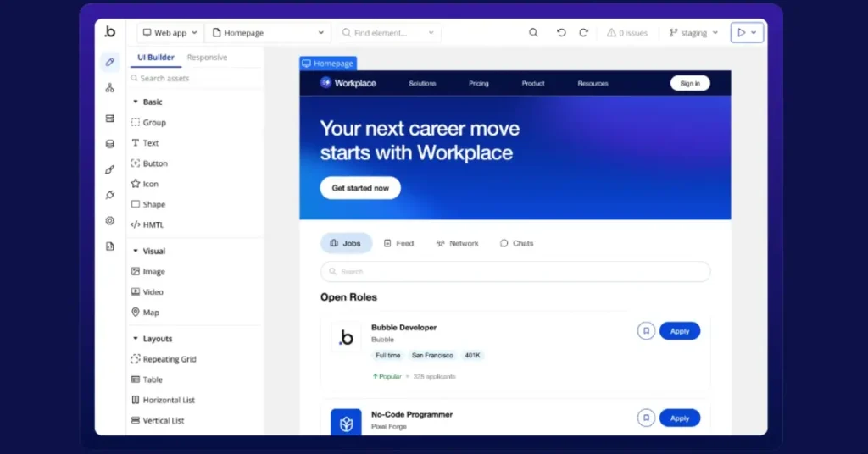This screenshot has height=454, width=868.
Task: Select the Feed tab
Action: click(398, 243)
